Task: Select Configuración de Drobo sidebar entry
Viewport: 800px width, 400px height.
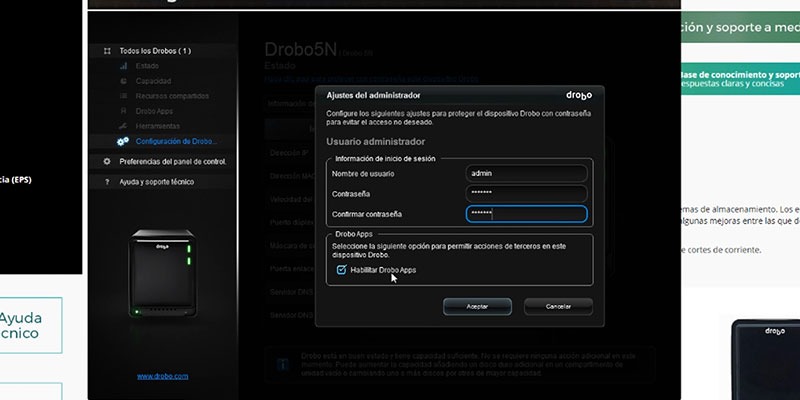Action: pos(176,141)
